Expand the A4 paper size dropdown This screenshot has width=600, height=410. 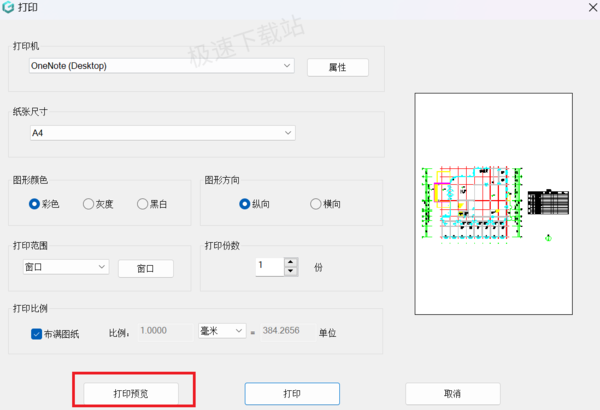click(163, 133)
